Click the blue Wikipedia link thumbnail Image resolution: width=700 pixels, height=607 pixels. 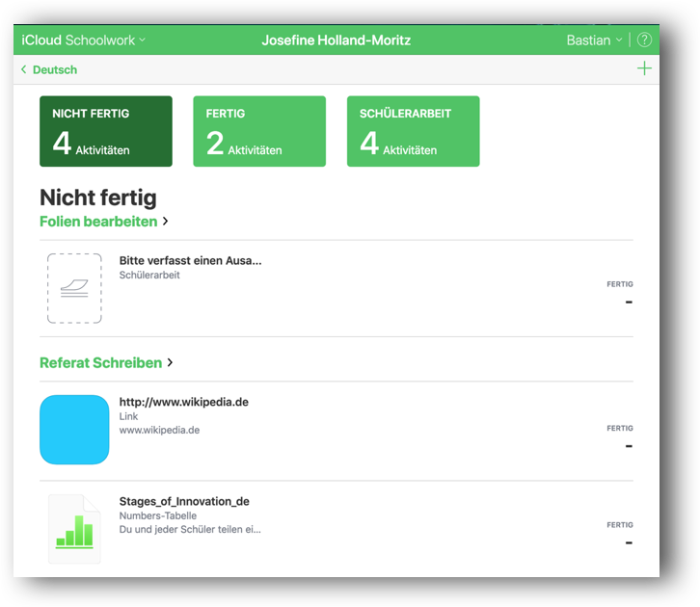coord(74,430)
